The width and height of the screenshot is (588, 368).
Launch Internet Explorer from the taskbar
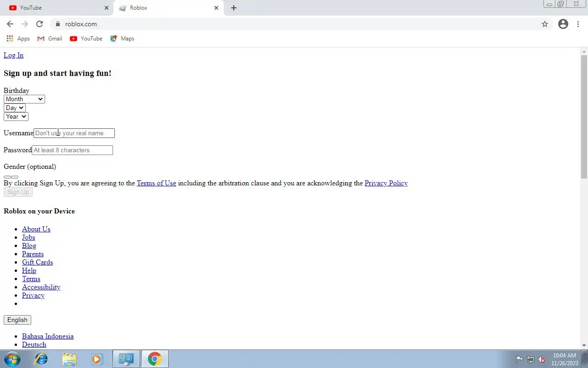pos(41,359)
